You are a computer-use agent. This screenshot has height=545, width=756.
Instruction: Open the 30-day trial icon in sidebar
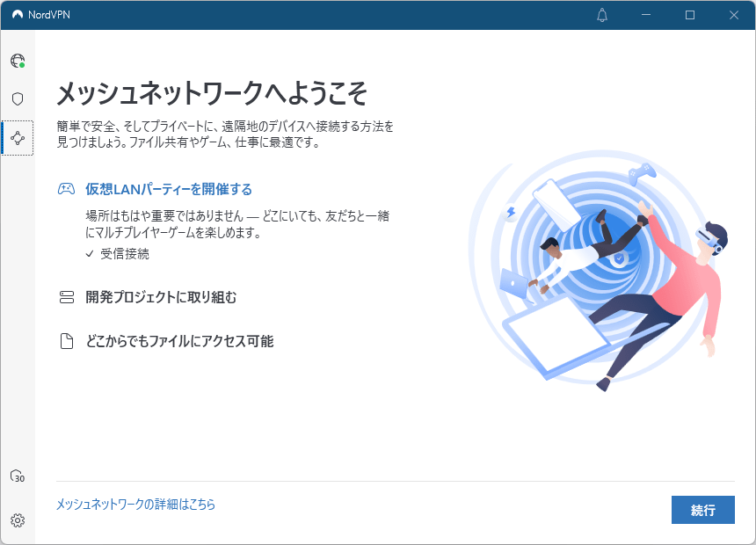[18, 476]
